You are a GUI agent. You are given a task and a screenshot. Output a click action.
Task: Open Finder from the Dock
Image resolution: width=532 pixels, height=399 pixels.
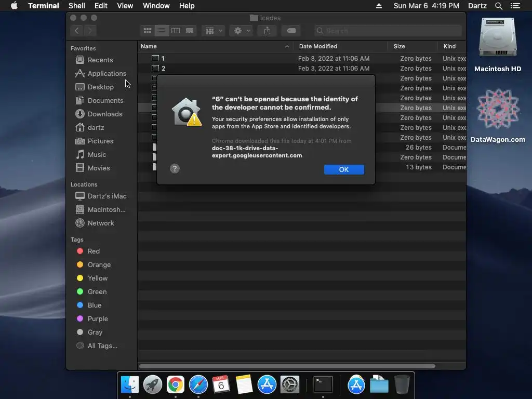129,385
